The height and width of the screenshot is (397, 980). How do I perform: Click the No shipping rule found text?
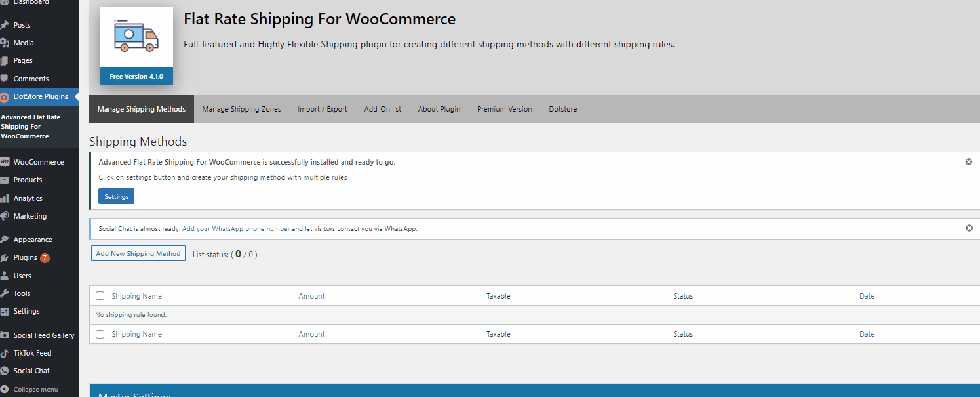pyautogui.click(x=130, y=315)
